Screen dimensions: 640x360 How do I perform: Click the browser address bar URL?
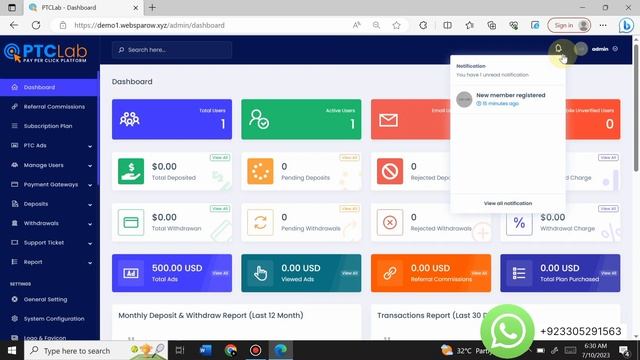coord(149,25)
